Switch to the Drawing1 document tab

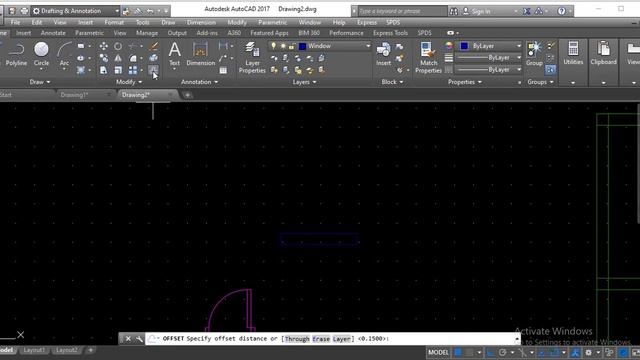coord(74,95)
